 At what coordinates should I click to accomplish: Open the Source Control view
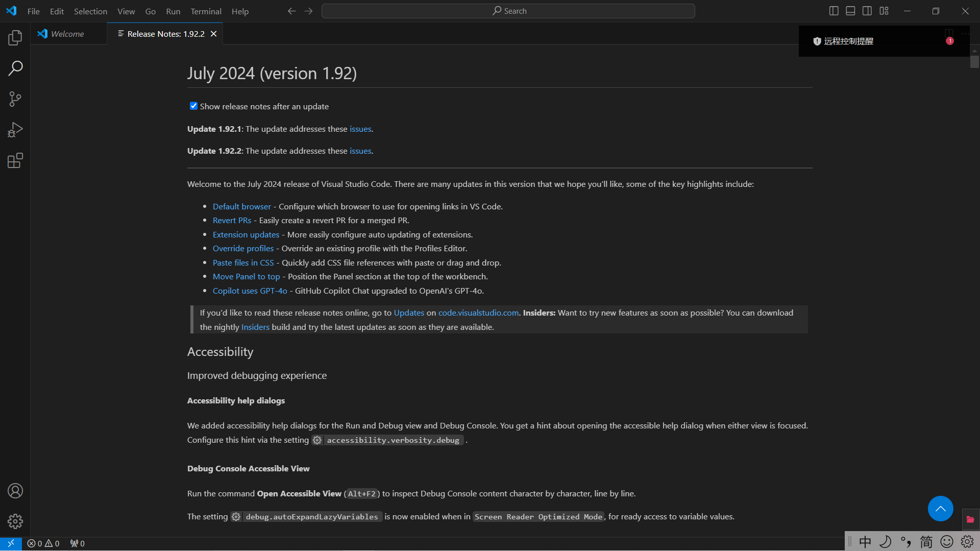tap(15, 99)
